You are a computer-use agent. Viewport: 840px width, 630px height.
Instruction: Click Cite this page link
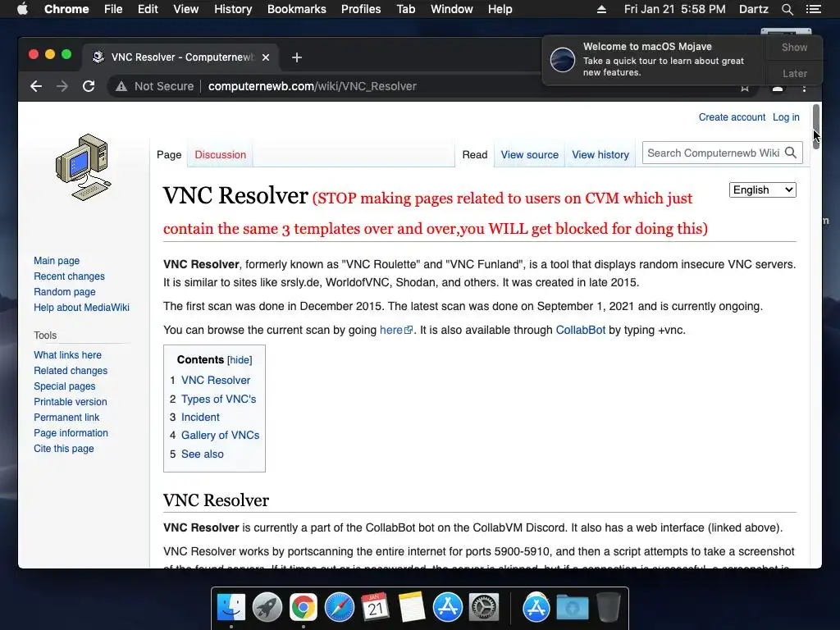coord(64,449)
